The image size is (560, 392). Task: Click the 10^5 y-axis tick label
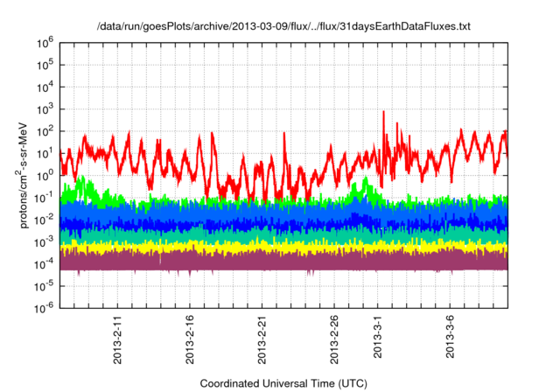pos(45,66)
